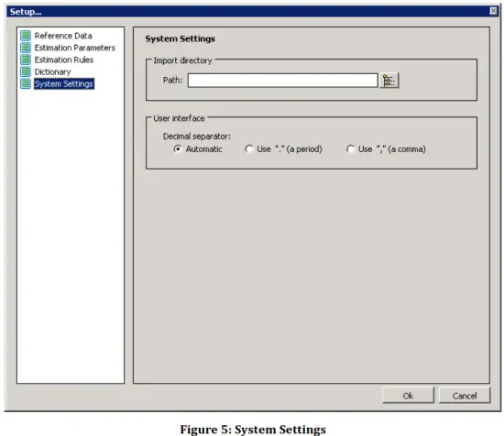Screen dimensions: 504x436
Task: Click the icon beside Dictionary
Action: click(x=26, y=71)
